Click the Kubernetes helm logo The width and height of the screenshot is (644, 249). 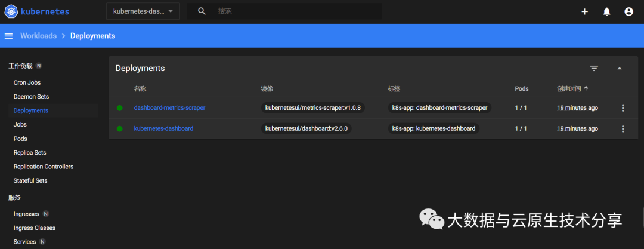point(11,11)
